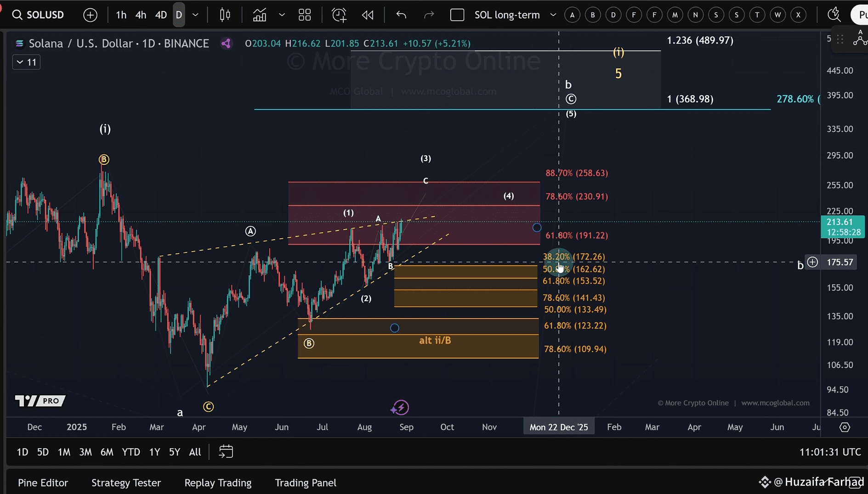The height and width of the screenshot is (494, 868).
Task: Open the quick search lightning icon
Action: pyautogui.click(x=834, y=15)
